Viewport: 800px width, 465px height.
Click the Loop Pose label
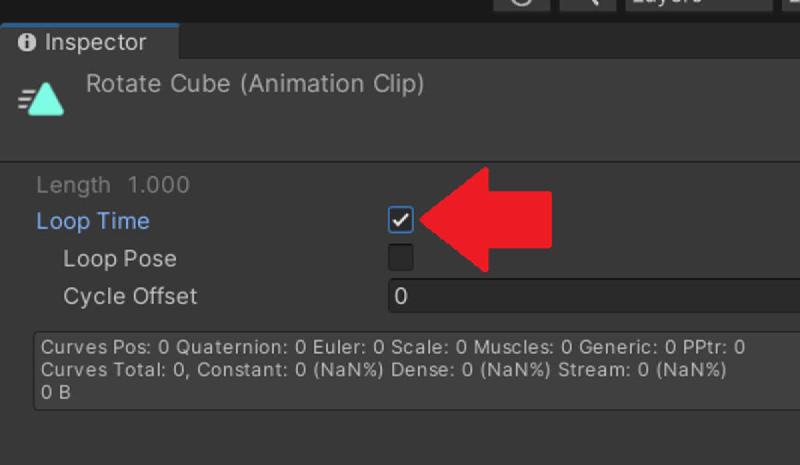pyautogui.click(x=120, y=259)
